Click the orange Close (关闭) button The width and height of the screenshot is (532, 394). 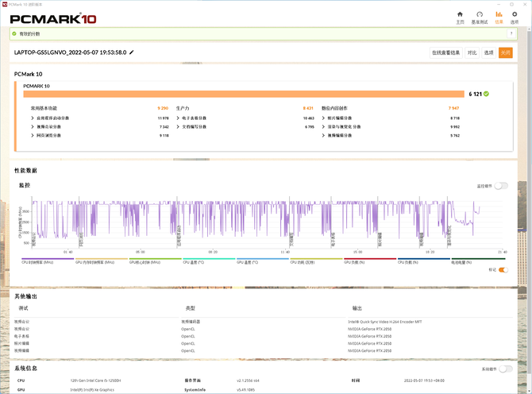505,52
